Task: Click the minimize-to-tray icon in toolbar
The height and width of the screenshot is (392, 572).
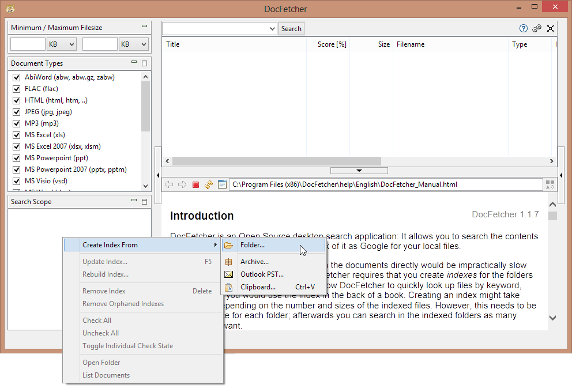Action: tap(550, 28)
